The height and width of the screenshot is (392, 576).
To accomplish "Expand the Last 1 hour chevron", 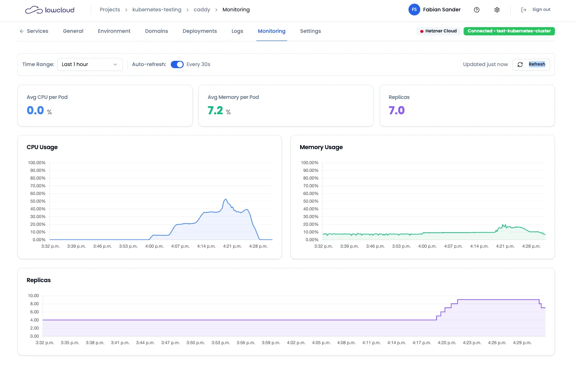I will click(x=115, y=64).
